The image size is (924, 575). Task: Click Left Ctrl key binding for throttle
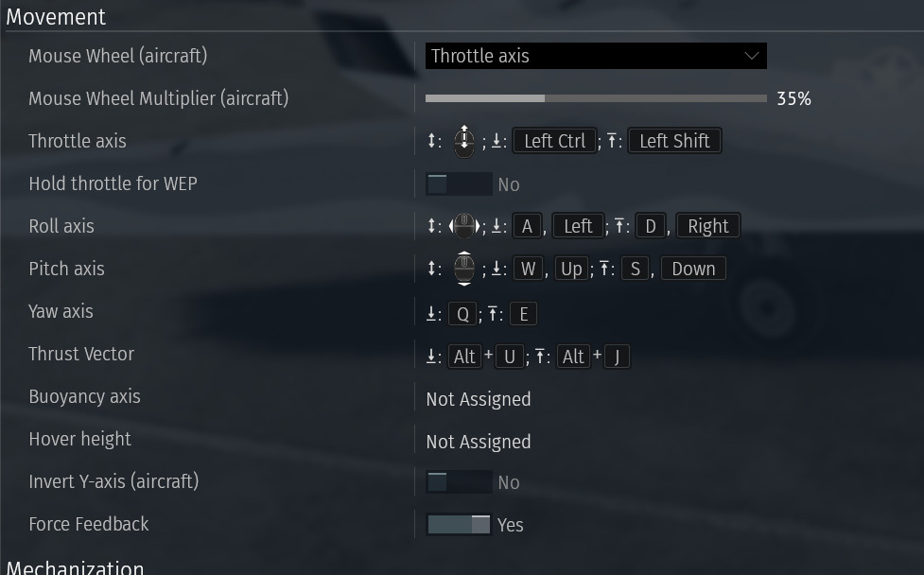(x=555, y=142)
